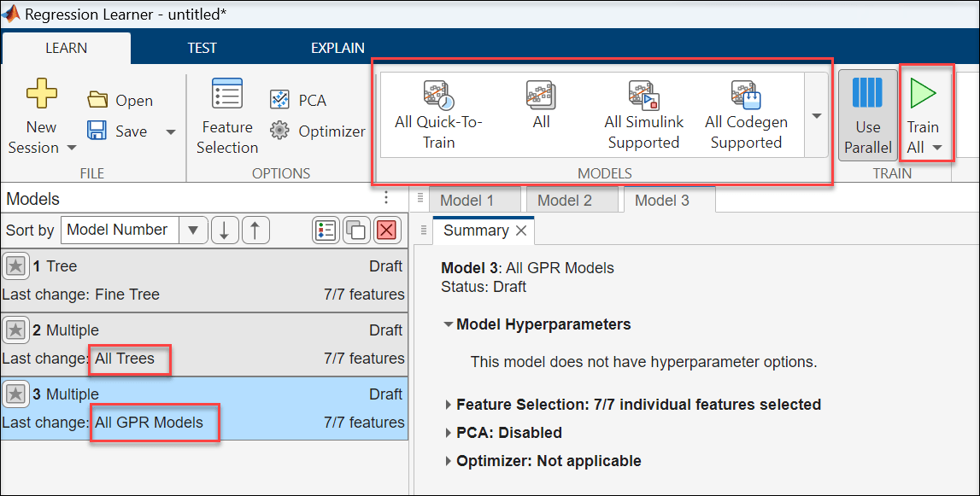The width and height of the screenshot is (980, 496).
Task: Open the Sort by Model Number dropdown
Action: click(x=193, y=230)
